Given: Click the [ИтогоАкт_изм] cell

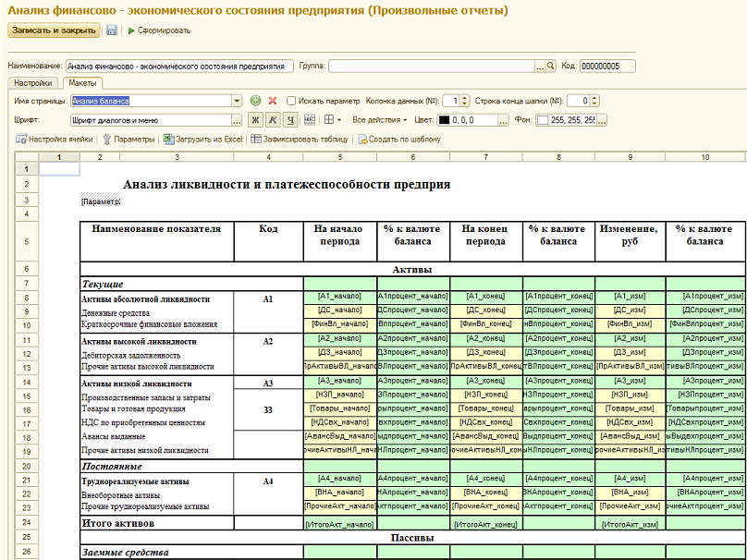Looking at the screenshot, I should (630, 525).
